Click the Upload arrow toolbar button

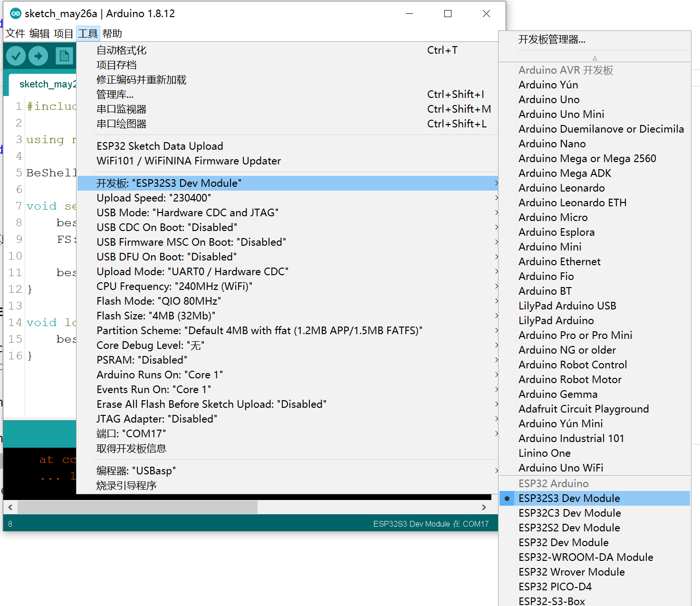38,56
